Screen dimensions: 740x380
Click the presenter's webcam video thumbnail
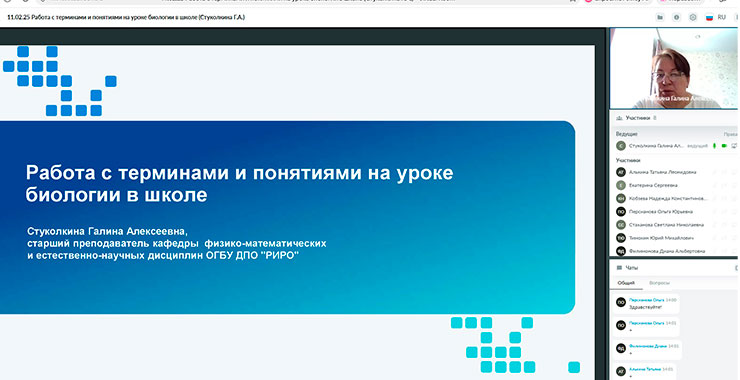click(x=673, y=68)
